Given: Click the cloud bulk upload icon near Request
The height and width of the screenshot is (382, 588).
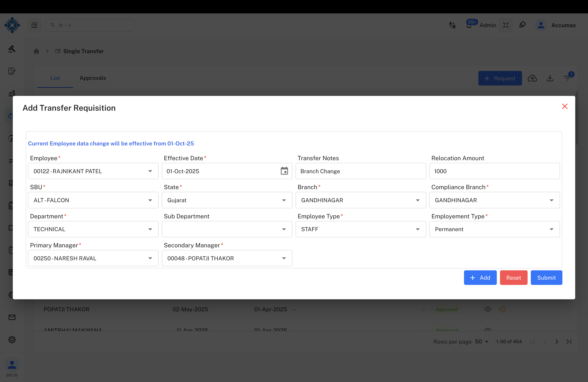Looking at the screenshot, I should (x=533, y=78).
